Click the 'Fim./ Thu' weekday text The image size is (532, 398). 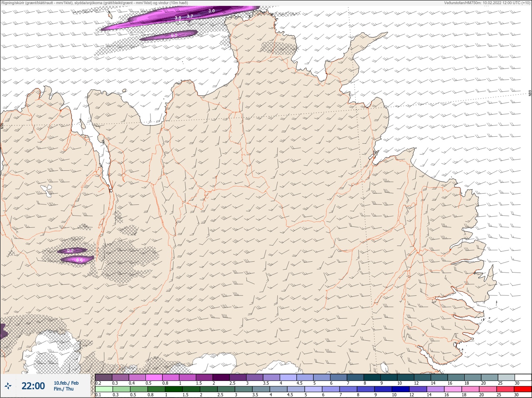[64, 389]
